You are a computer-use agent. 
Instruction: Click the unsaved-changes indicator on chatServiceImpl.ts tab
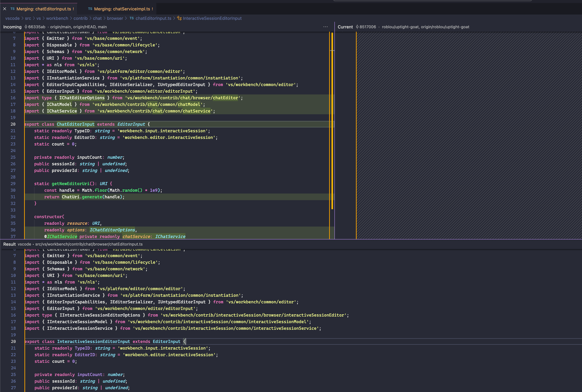(x=152, y=9)
